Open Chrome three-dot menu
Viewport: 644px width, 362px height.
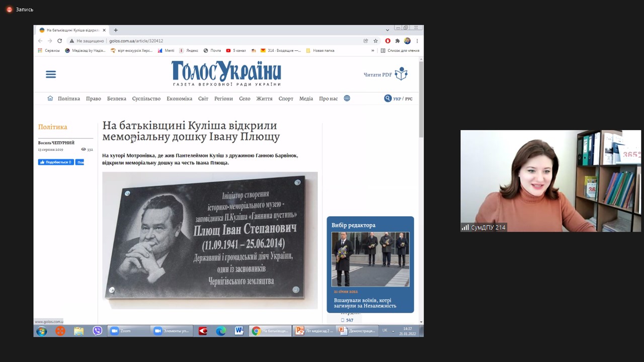[417, 41]
